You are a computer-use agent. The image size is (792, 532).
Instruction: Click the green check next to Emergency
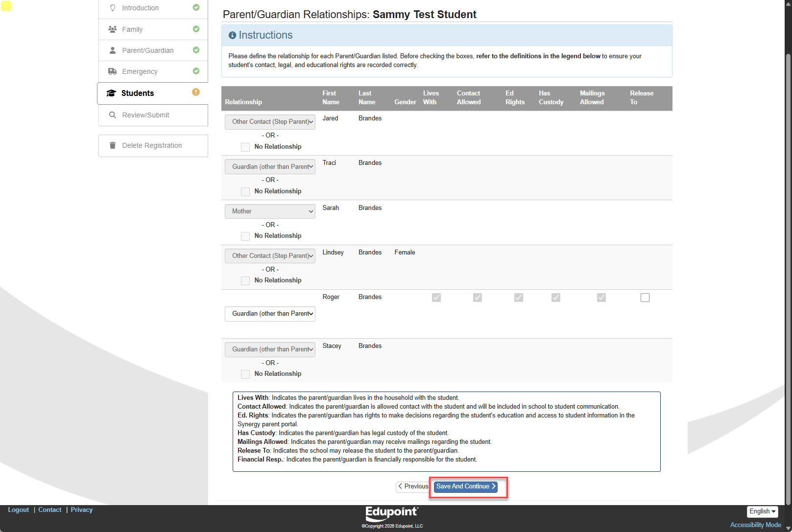196,71
